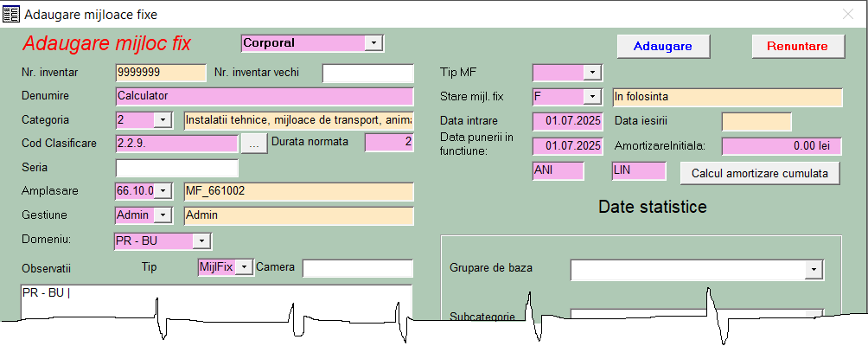
Task: Expand the Tip MijlFix dropdown
Action: click(245, 267)
